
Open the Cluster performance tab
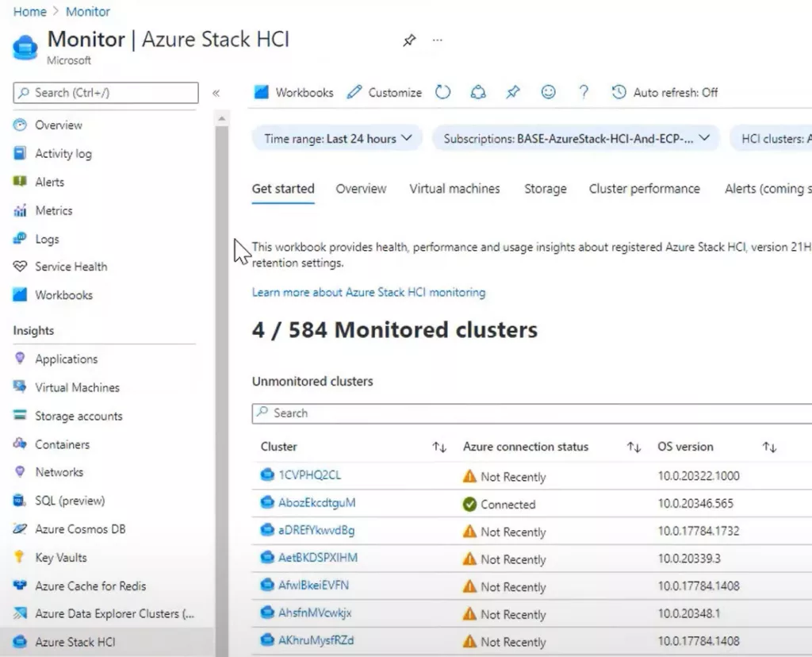(x=644, y=189)
